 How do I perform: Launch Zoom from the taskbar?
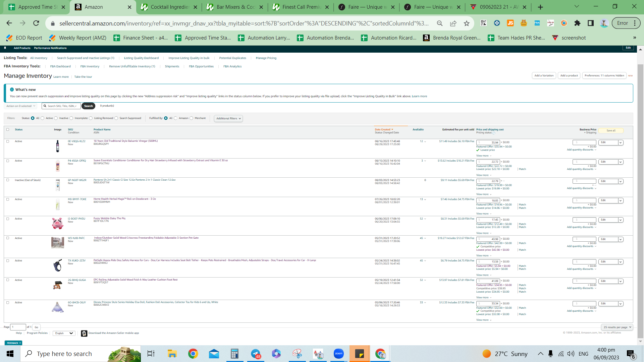(x=339, y=354)
